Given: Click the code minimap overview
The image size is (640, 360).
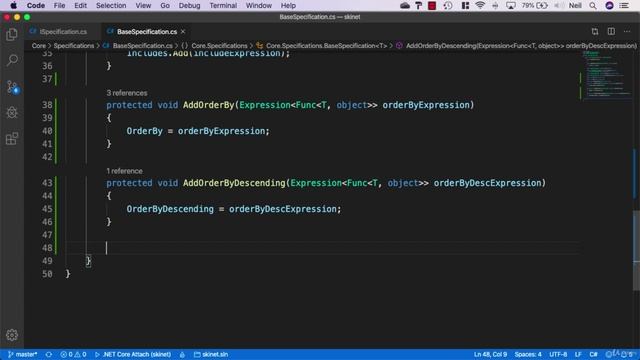Looking at the screenshot, I should [x=606, y=76].
